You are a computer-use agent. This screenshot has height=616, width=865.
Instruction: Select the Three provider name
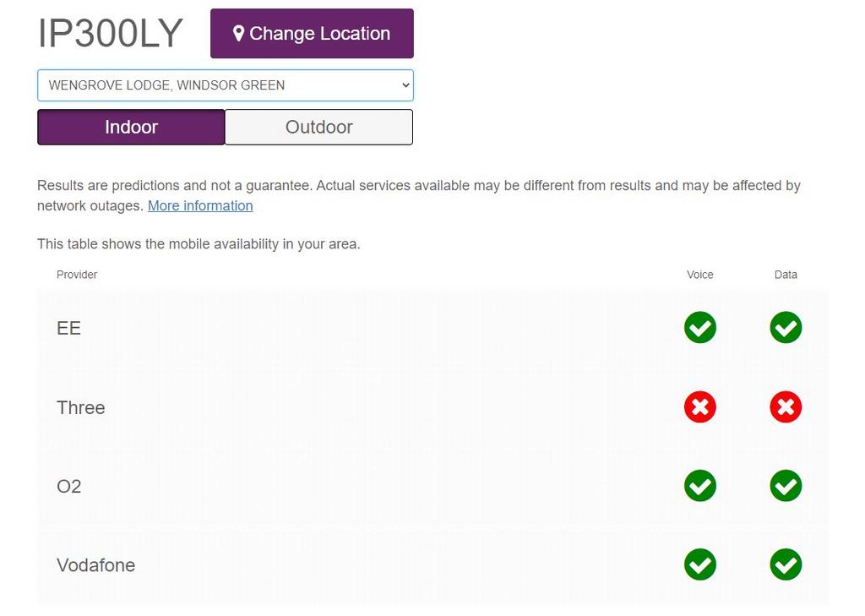pos(80,407)
